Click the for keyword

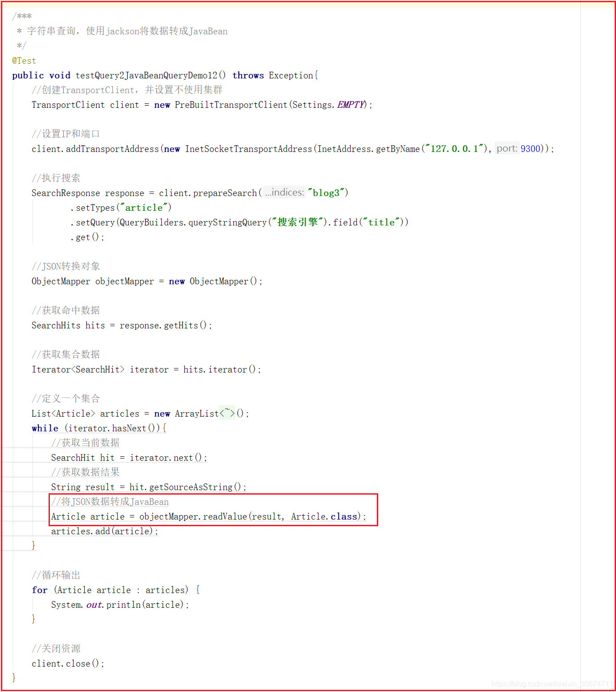point(40,590)
